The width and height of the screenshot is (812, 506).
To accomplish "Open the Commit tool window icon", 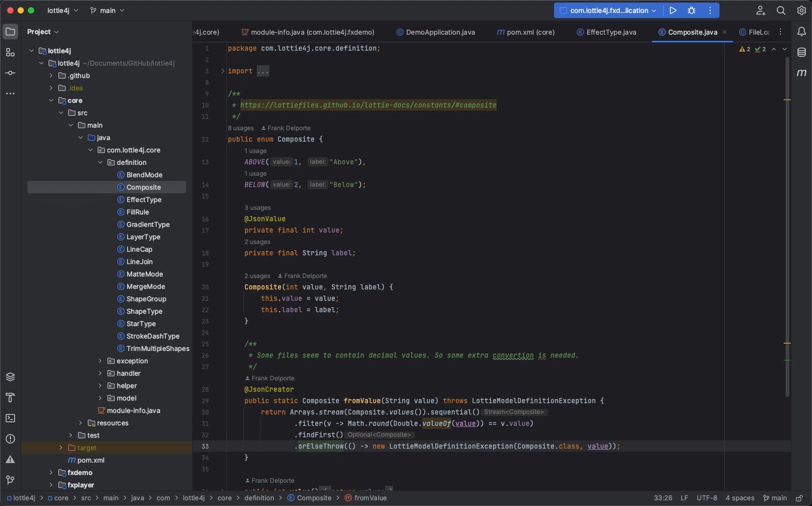I will pos(10,73).
